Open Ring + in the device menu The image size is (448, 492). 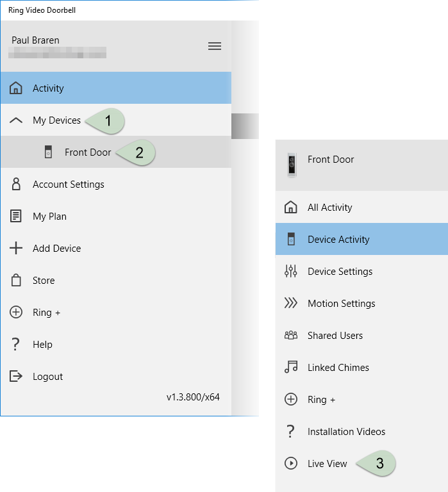[361, 399]
